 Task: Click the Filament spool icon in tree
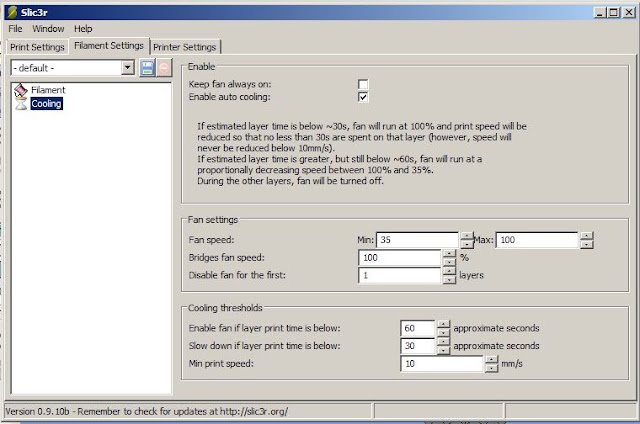[x=20, y=90]
